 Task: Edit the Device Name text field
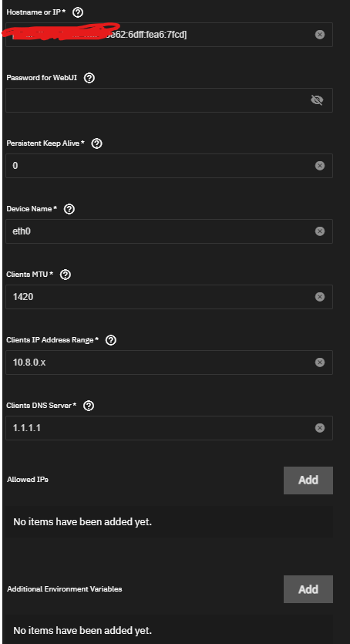169,231
